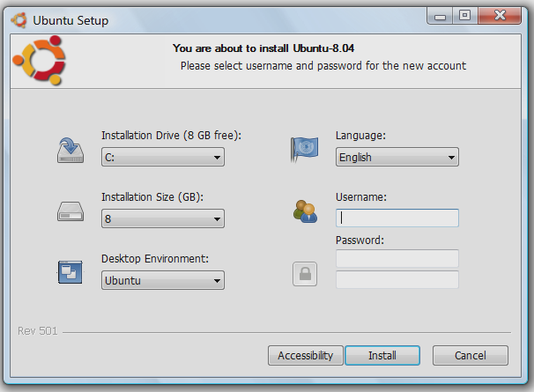The image size is (534, 392).
Task: Click the blue flag language icon
Action: pos(305,149)
